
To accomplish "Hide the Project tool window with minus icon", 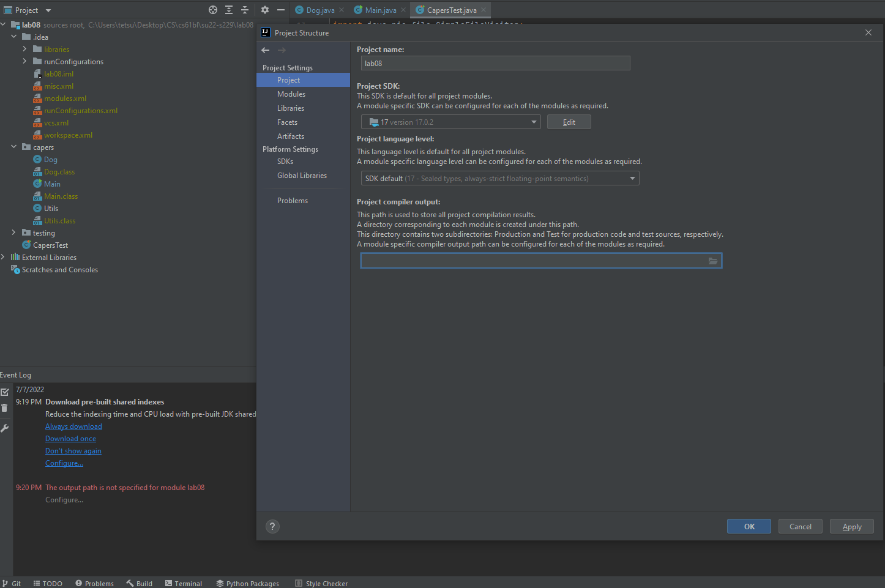I will click(x=281, y=10).
